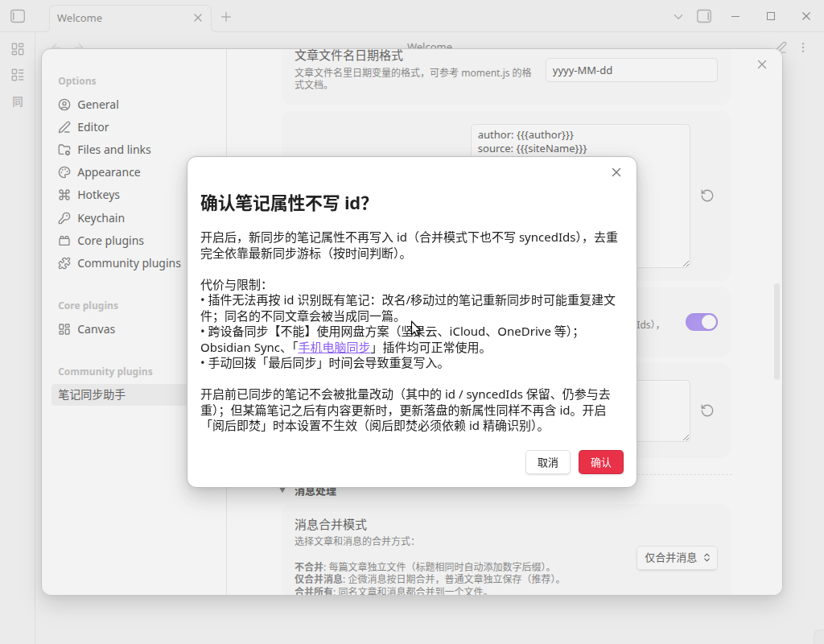Click the Appearance palette icon

[64, 172]
